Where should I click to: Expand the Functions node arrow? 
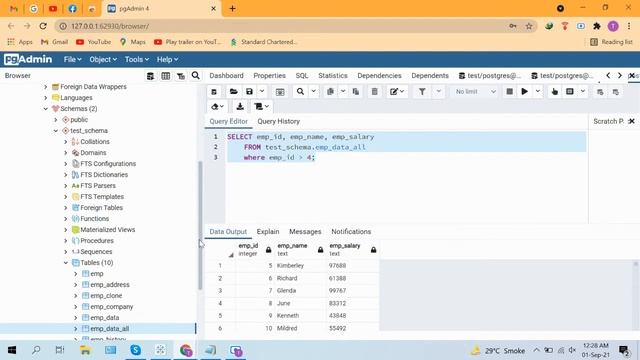66,219
